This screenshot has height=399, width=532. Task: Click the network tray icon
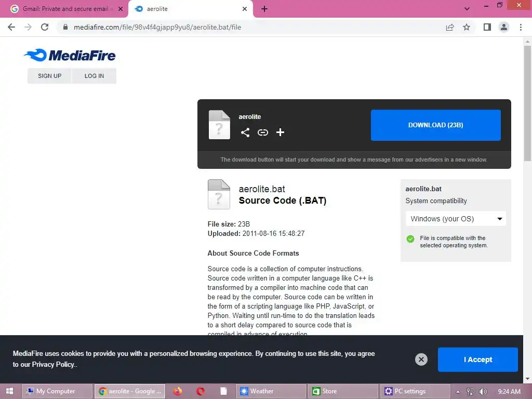(x=470, y=391)
